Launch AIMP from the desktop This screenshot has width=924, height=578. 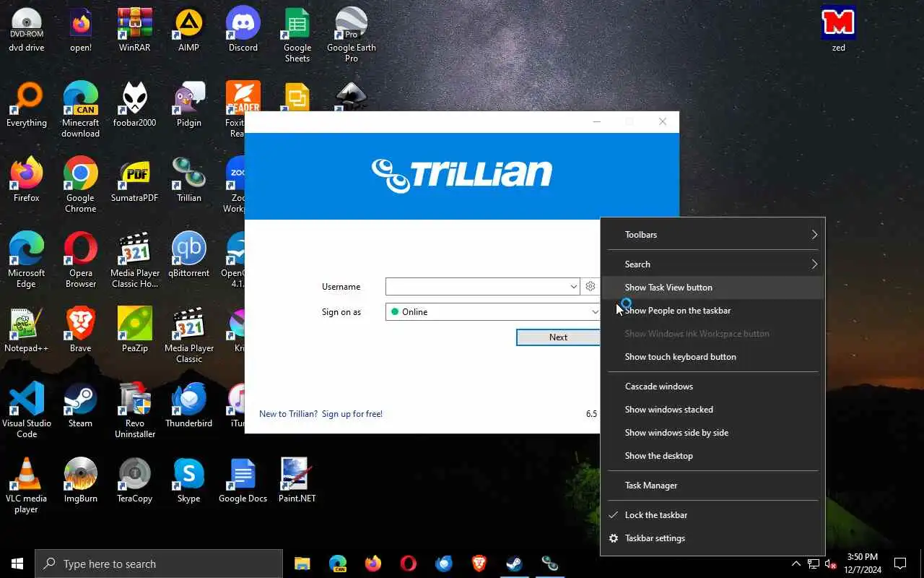pyautogui.click(x=189, y=30)
